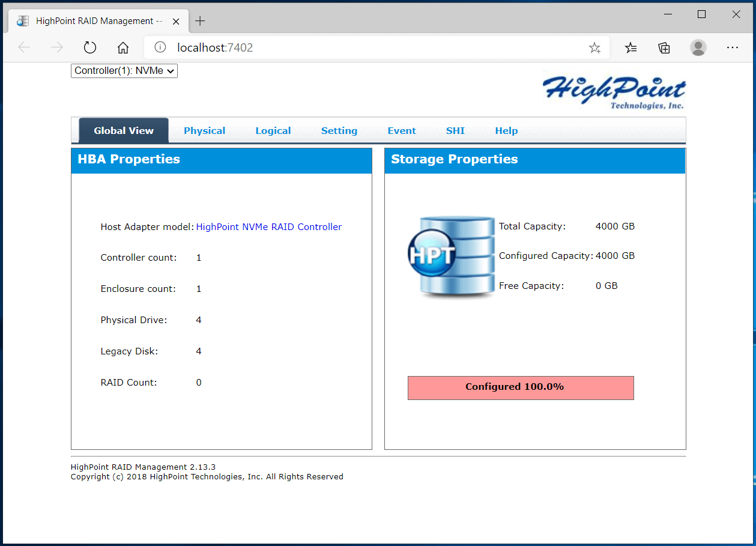This screenshot has width=756, height=546.
Task: Close the HighPoint RAID Management tab
Action: click(176, 21)
